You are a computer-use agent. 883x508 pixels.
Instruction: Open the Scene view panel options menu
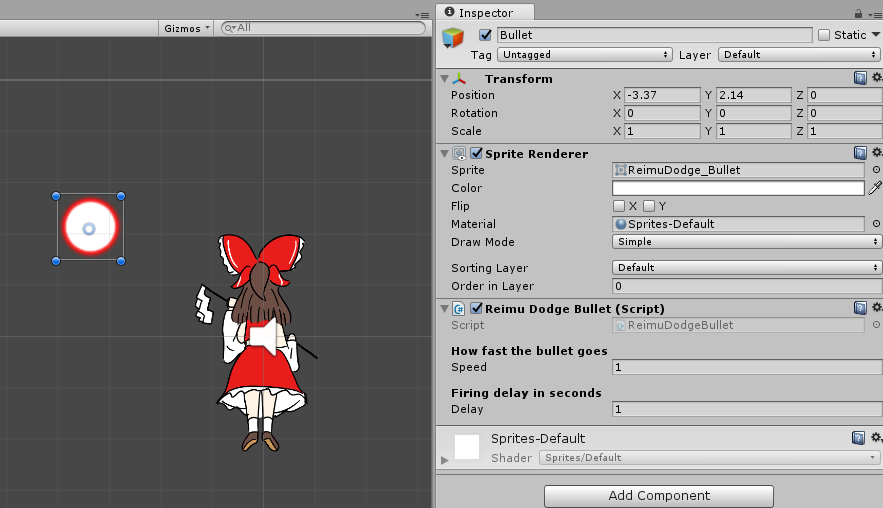422,15
